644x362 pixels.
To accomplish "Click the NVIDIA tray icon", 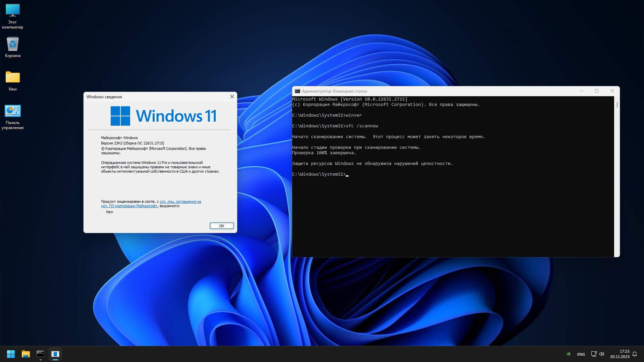I will [x=568, y=354].
